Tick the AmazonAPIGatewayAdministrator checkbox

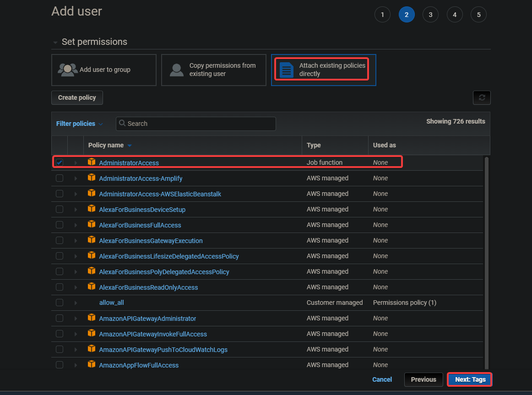tap(60, 318)
